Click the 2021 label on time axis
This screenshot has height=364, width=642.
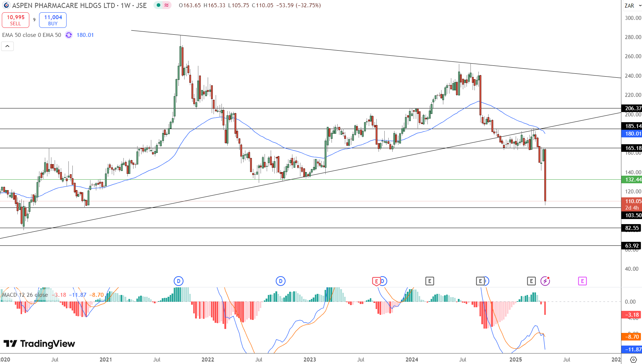[106, 359]
